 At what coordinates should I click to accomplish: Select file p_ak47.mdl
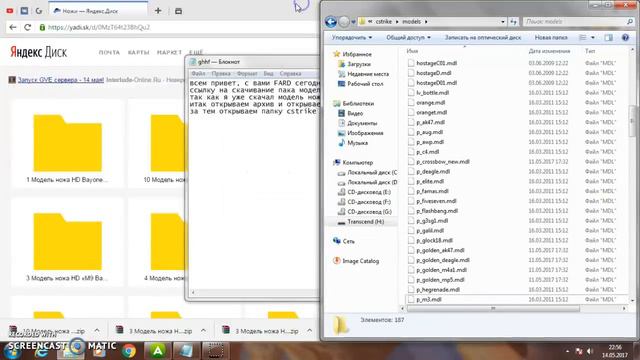[431, 122]
